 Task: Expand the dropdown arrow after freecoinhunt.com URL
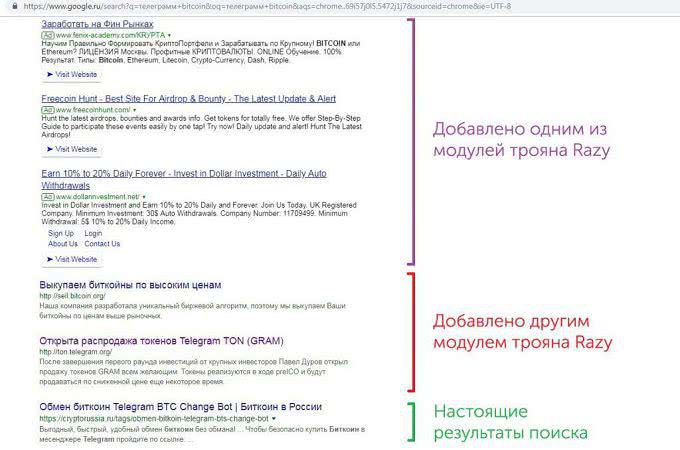click(134, 110)
